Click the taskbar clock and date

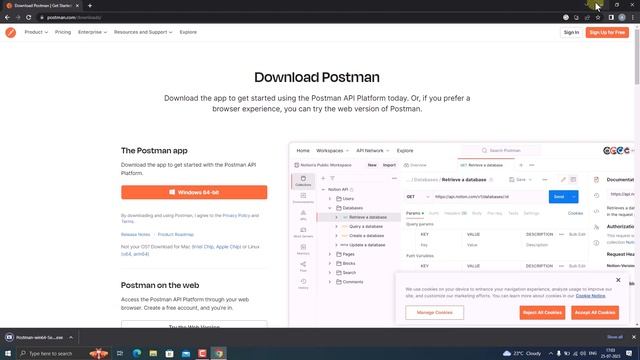pyautogui.click(x=611, y=353)
